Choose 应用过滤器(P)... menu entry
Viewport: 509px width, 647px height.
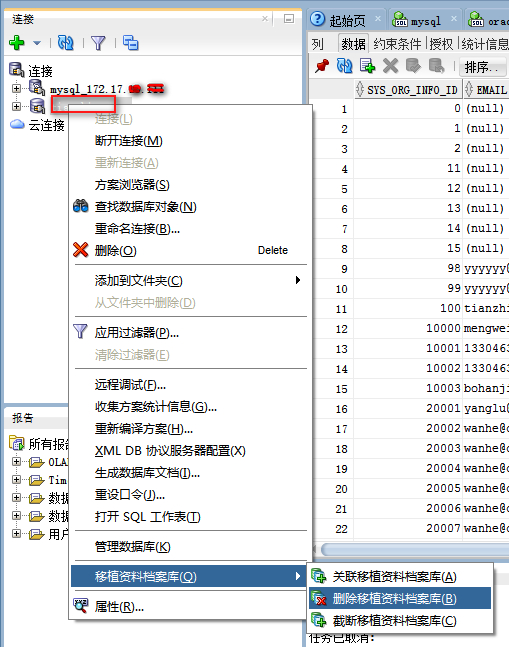[137, 333]
